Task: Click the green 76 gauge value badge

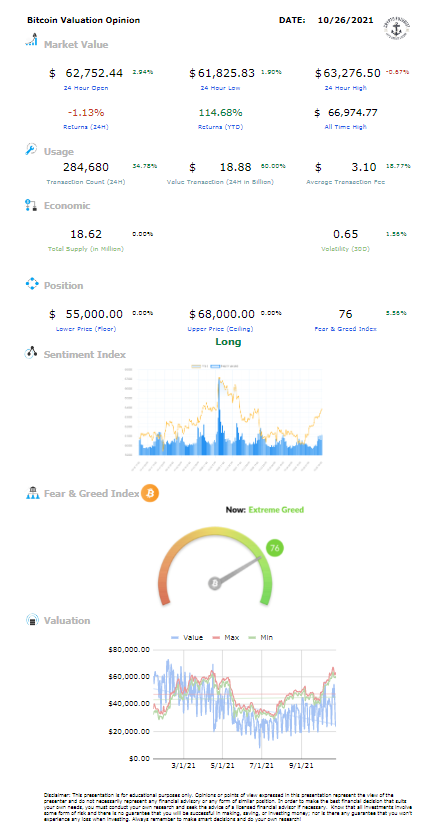Action: (275, 548)
